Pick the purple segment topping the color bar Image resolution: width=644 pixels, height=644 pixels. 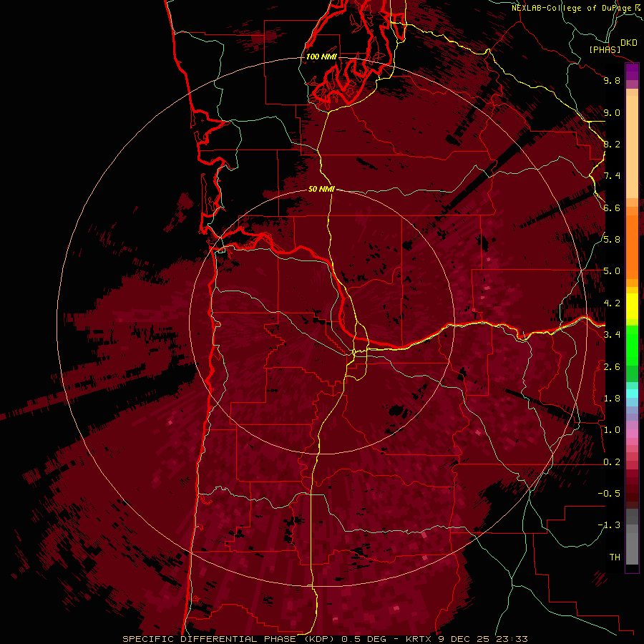(x=632, y=72)
